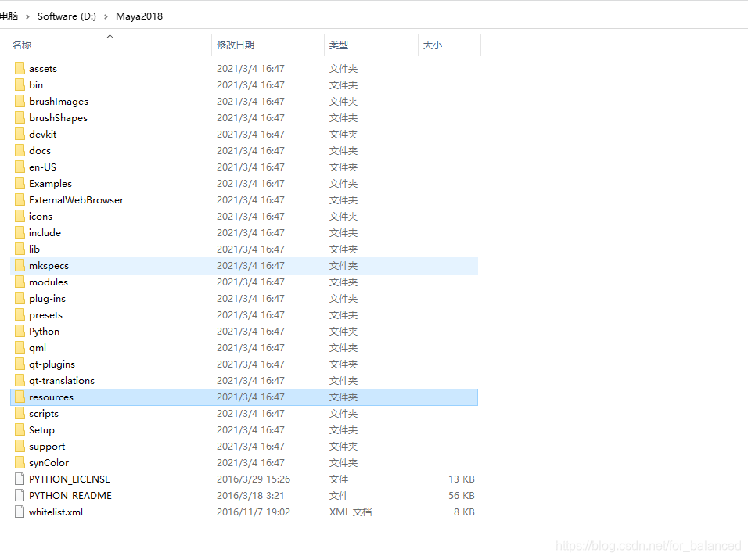The width and height of the screenshot is (748, 560).
Task: Select the name scripts
Action: [x=44, y=414]
